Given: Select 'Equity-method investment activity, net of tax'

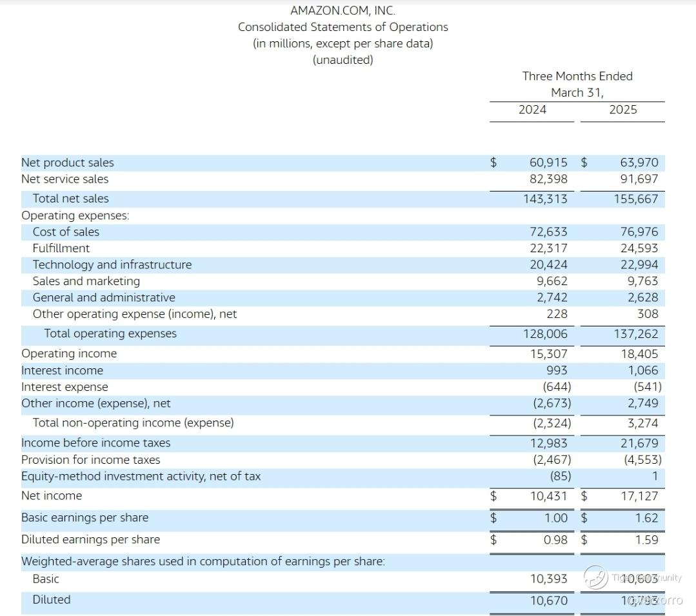Looking at the screenshot, I should coord(141,476).
